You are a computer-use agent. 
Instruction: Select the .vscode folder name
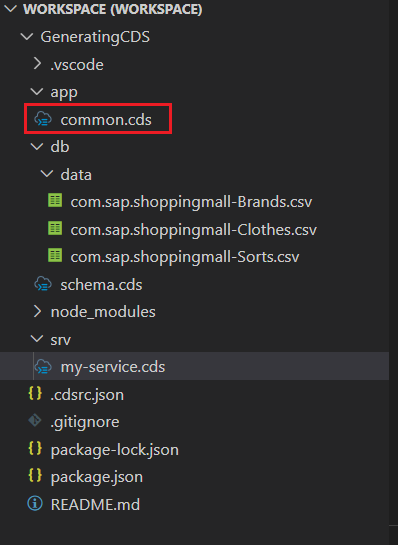pyautogui.click(x=77, y=65)
